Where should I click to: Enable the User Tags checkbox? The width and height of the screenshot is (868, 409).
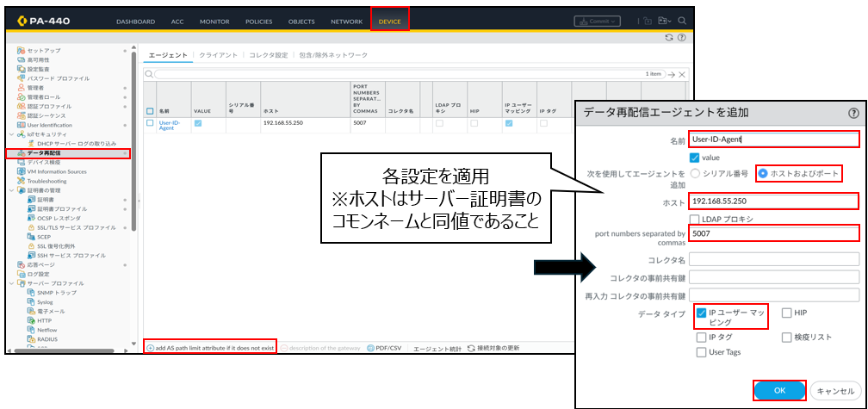click(701, 352)
